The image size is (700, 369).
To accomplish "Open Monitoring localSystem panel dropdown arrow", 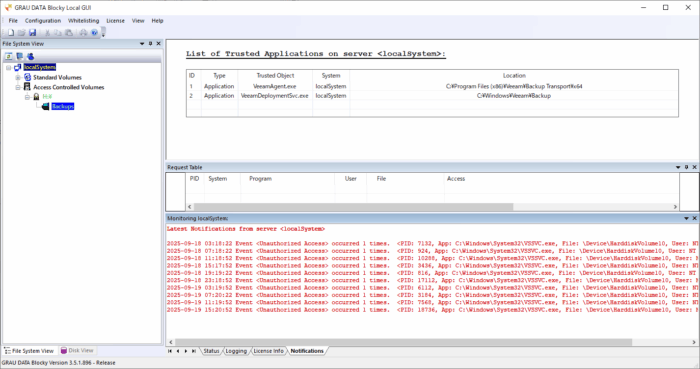I will [687, 219].
